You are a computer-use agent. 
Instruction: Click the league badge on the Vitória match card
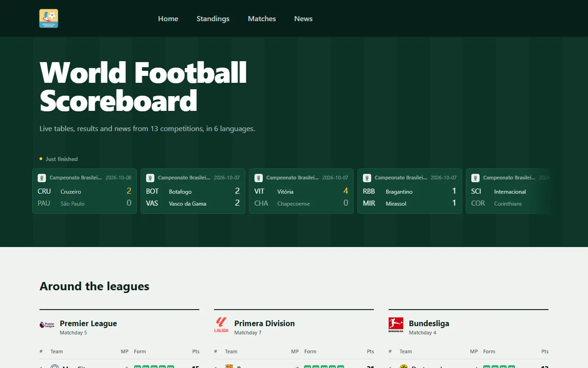[259, 178]
